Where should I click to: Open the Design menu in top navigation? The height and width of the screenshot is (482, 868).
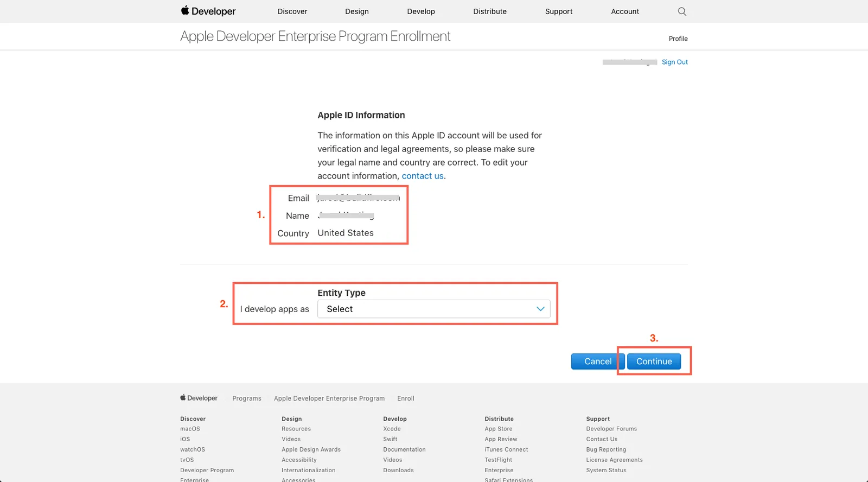pos(357,11)
